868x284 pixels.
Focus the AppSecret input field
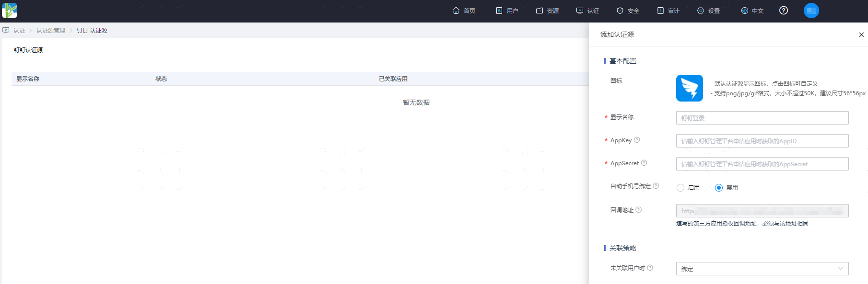coord(762,164)
